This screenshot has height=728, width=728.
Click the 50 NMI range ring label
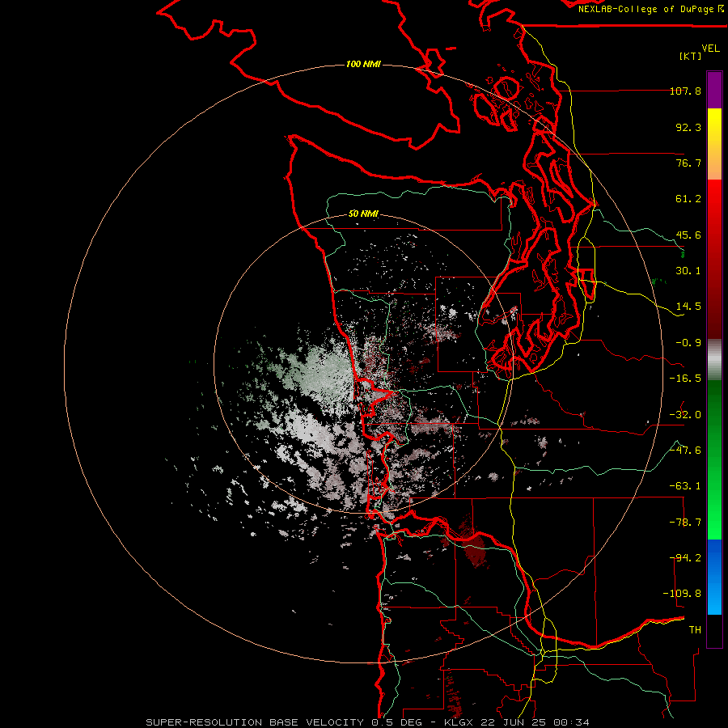point(363,214)
